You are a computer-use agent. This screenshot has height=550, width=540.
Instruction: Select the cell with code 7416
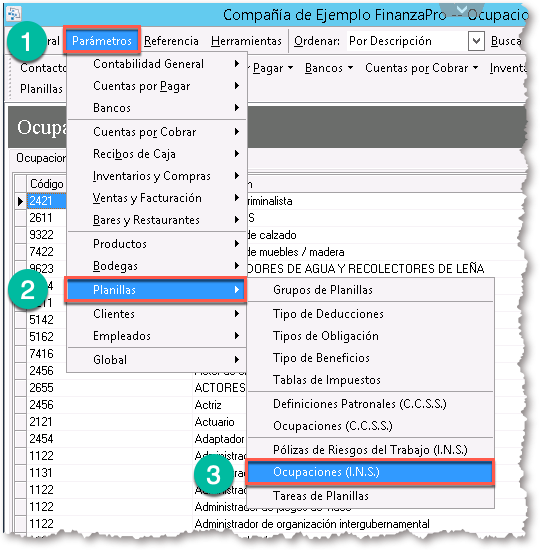[x=46, y=354]
